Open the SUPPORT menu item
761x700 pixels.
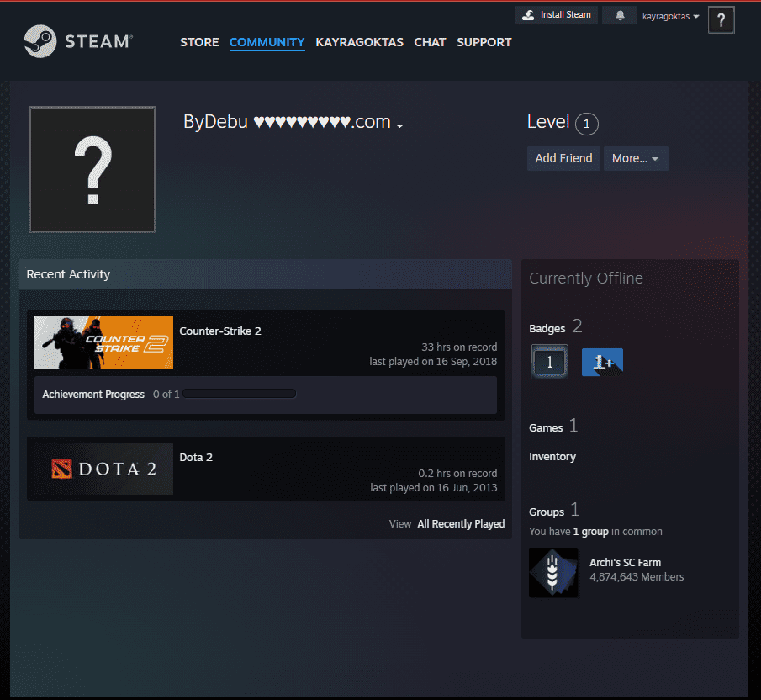[484, 42]
